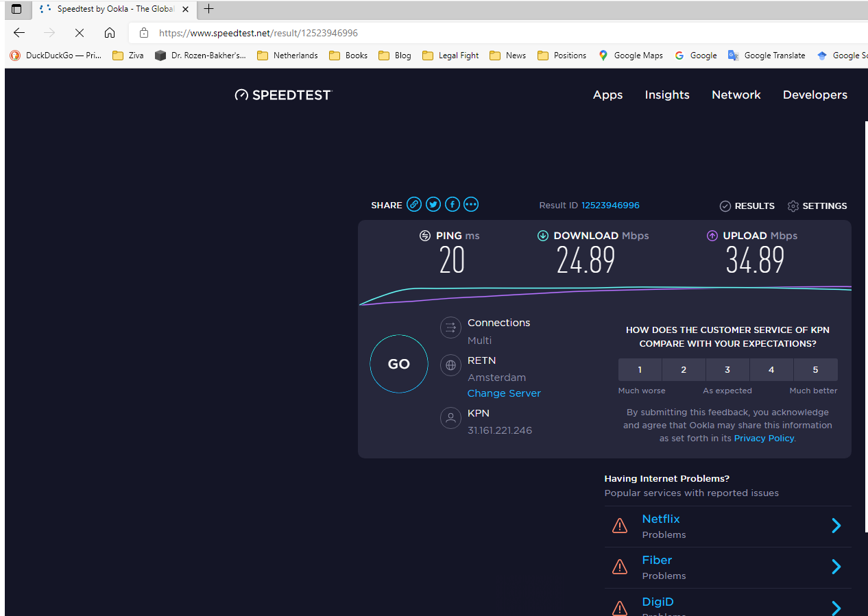Share the result on Facebook

pos(453,204)
